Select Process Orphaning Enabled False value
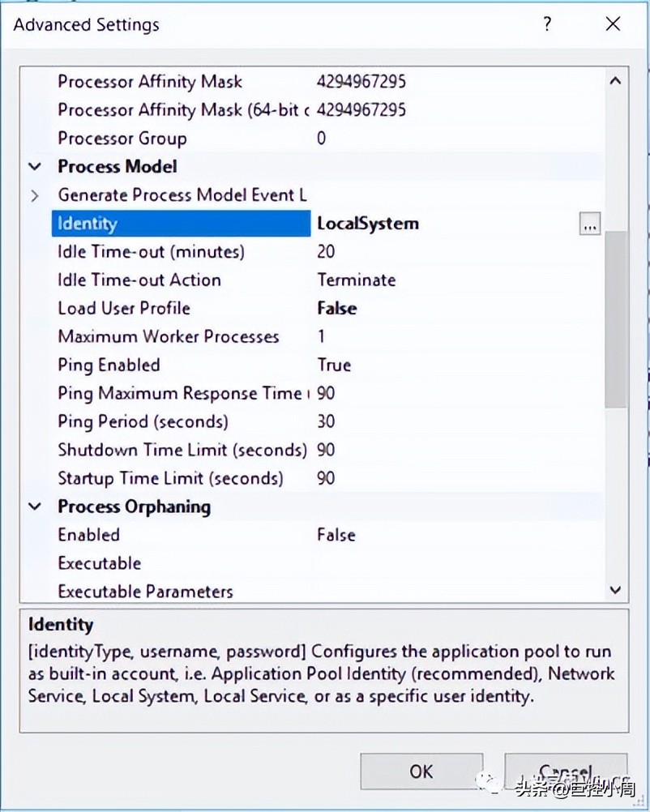The image size is (650, 812). [336, 535]
